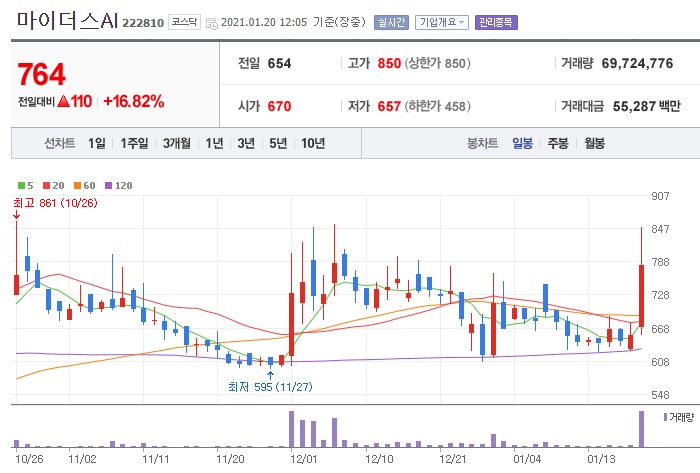Select the 5년 line chart period

point(278,143)
